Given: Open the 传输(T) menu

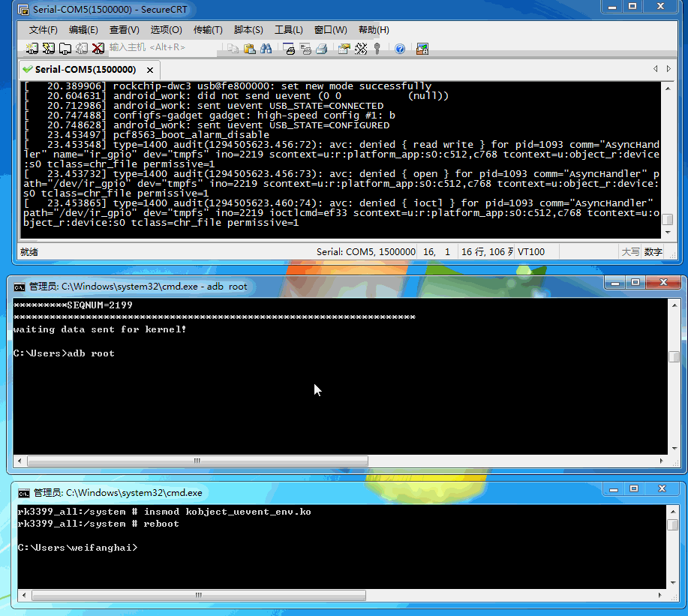Looking at the screenshot, I should point(208,29).
